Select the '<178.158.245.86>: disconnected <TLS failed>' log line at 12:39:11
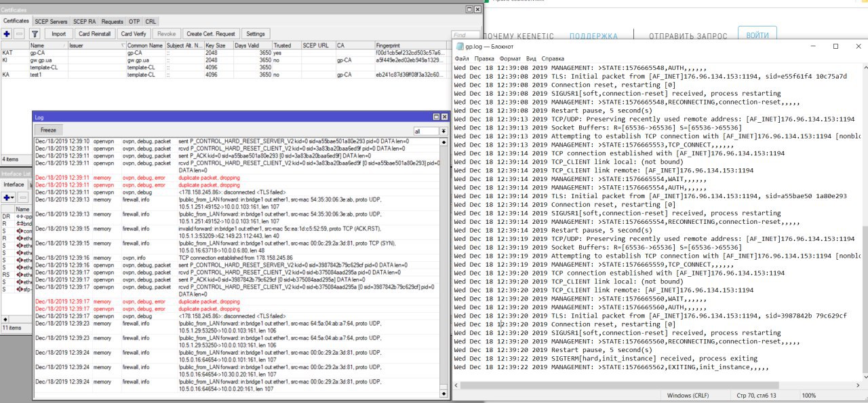The image size is (868, 403). 237,191
